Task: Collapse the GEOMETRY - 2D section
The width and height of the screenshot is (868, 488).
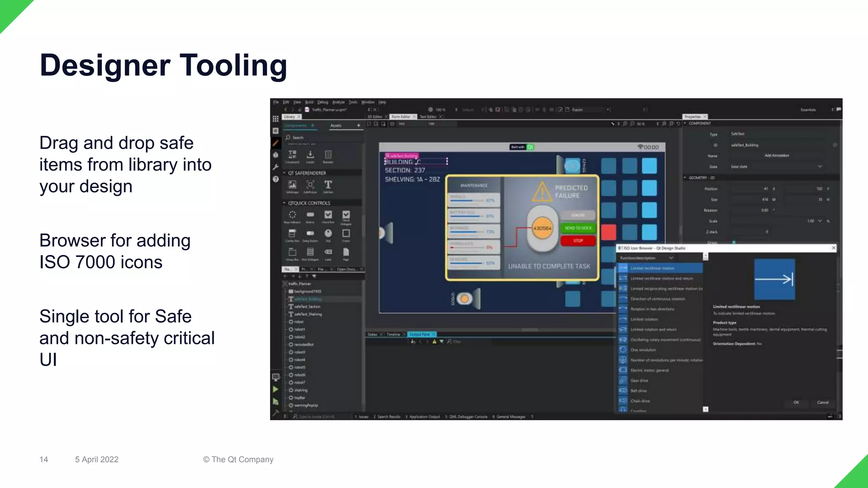Action: point(685,177)
